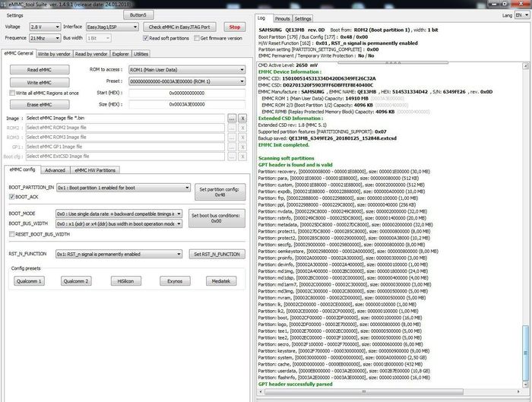
Task: Apply the Qualcomm 1 config preset
Action: coord(30,280)
